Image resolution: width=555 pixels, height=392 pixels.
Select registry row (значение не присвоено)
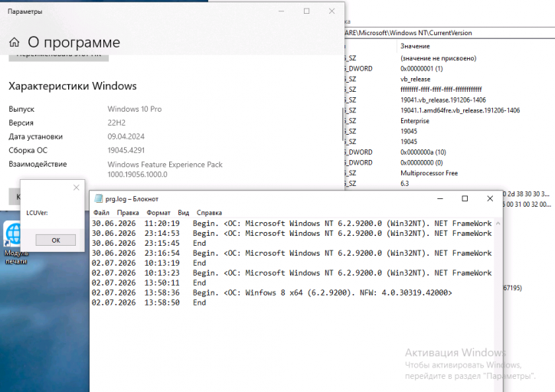(x=438, y=58)
